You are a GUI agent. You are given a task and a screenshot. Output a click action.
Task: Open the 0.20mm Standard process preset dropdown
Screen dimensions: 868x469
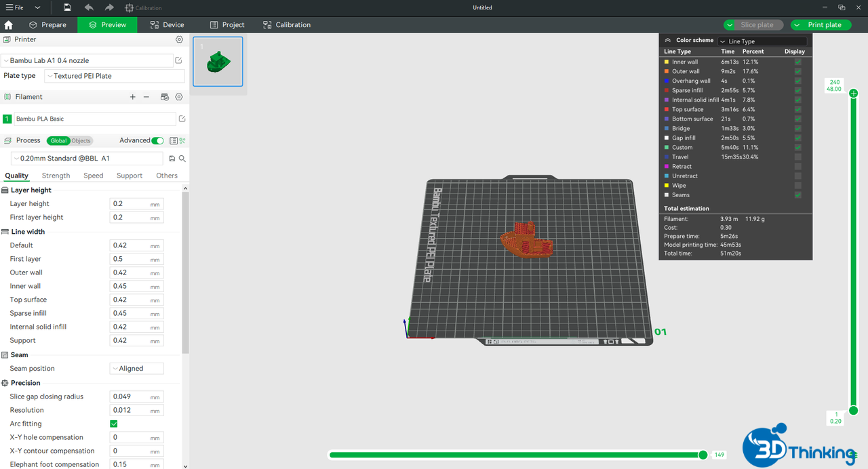tap(87, 158)
